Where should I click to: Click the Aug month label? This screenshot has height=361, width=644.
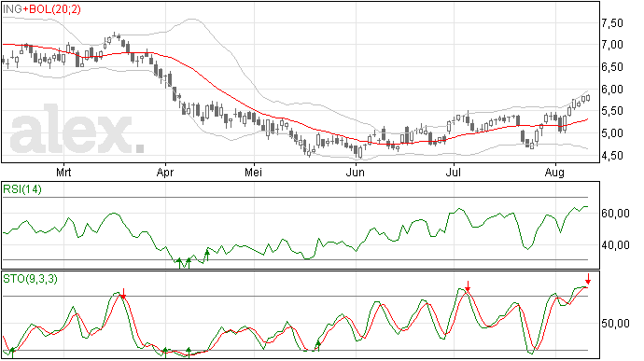click(554, 173)
